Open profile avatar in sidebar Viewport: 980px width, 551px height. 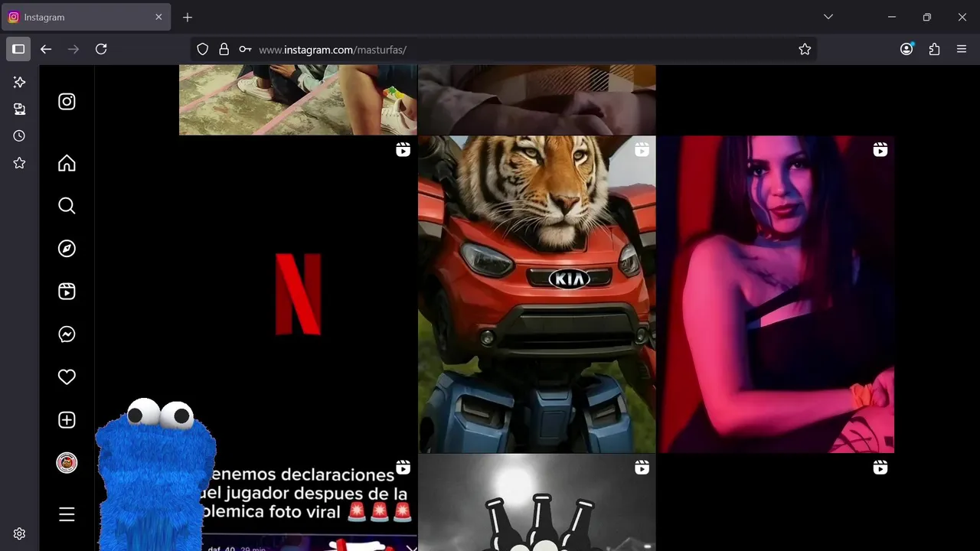pos(67,463)
